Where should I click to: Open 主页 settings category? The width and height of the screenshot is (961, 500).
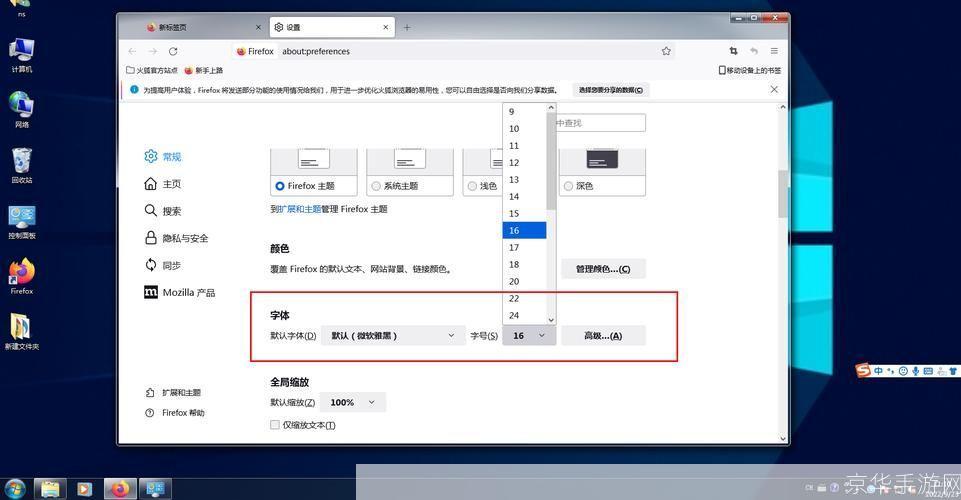pos(163,184)
